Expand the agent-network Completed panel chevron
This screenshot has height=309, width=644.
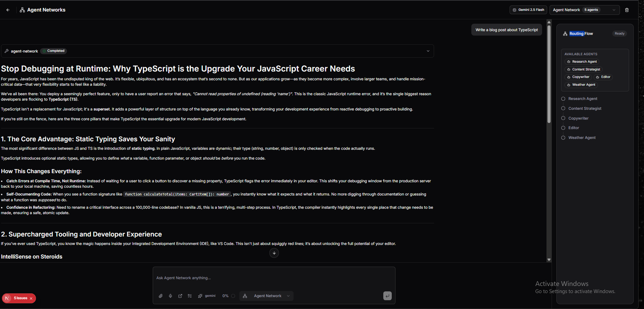(x=428, y=51)
